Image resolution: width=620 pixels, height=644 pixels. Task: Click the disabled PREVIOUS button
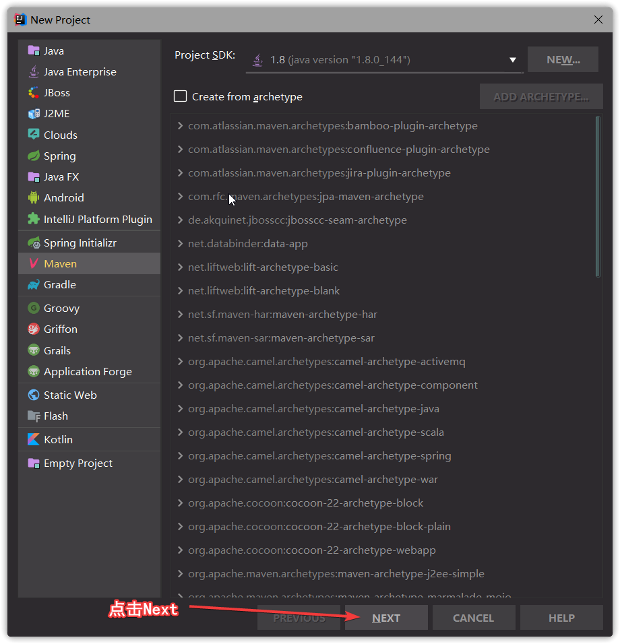299,617
